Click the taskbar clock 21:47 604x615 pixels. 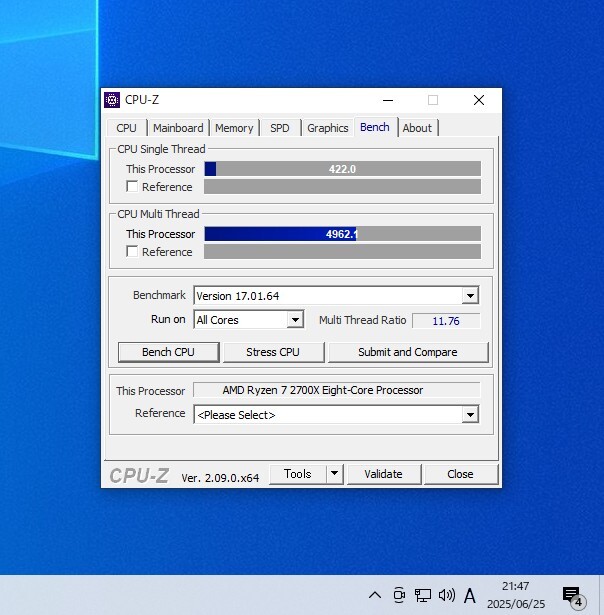[x=516, y=595]
